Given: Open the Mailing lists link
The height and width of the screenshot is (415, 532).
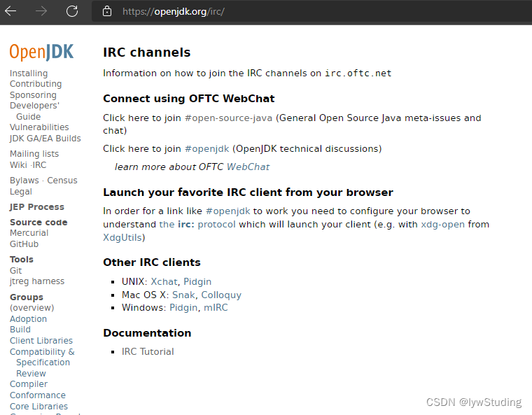Looking at the screenshot, I should coord(34,154).
